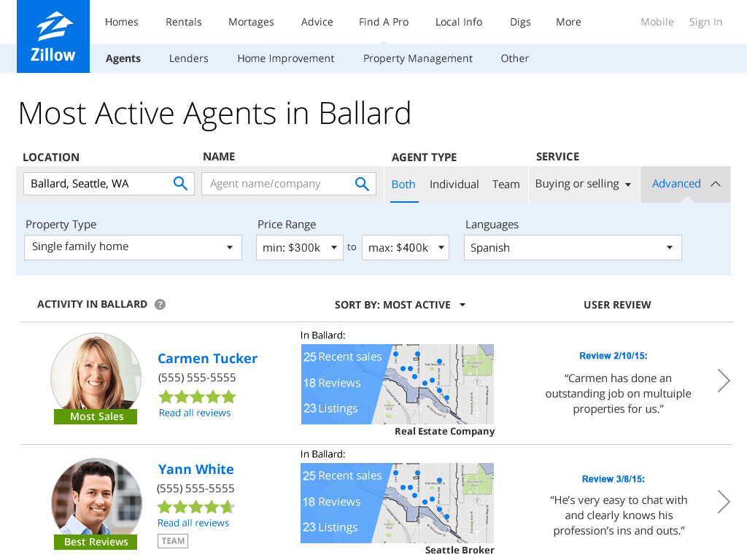Open the Digs menu
Image resolution: width=747 pixels, height=560 pixels.
click(x=519, y=23)
